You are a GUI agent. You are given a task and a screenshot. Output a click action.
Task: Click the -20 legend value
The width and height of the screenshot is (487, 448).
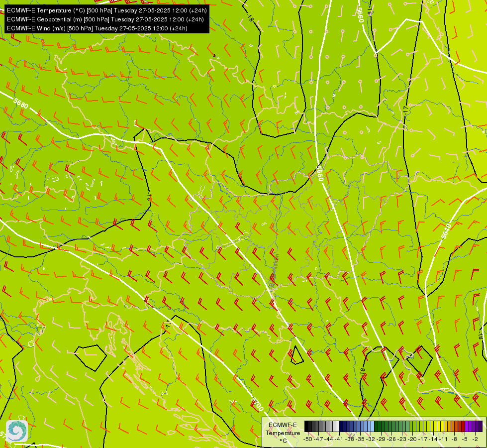(412, 439)
